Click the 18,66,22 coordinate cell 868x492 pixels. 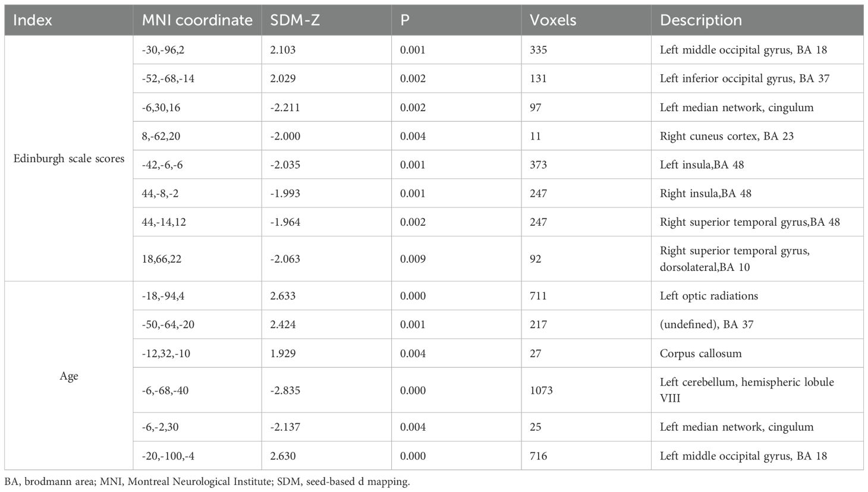click(161, 258)
